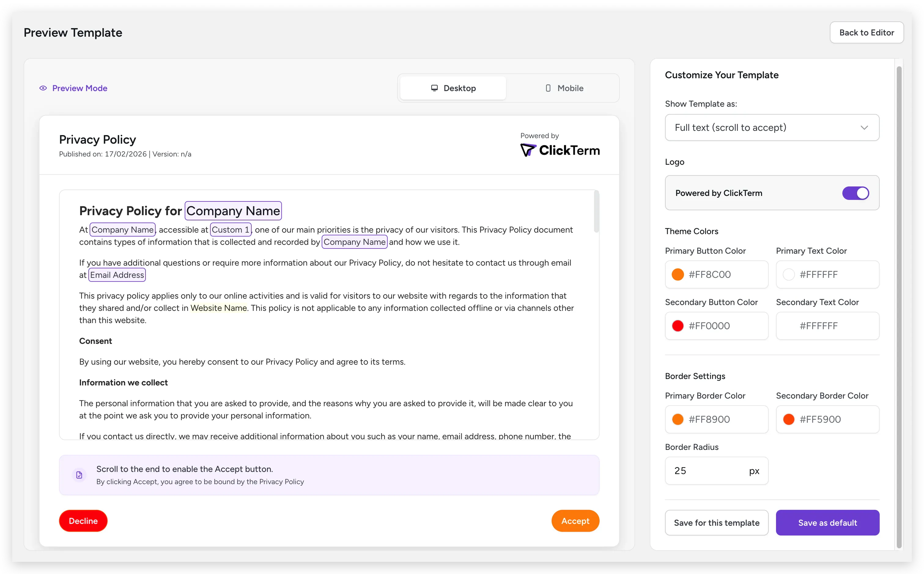
Task: Select the desktop monitor icon
Action: point(434,88)
